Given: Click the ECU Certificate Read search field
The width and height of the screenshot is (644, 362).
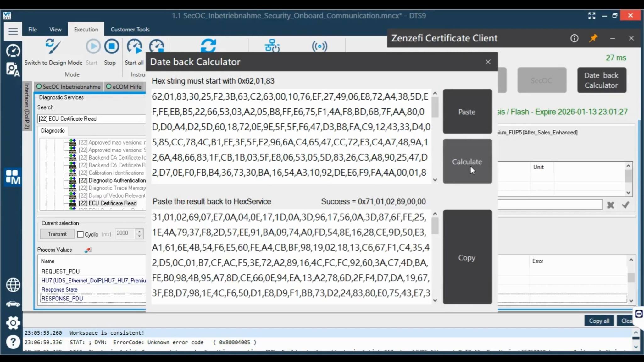Looking at the screenshot, I should (x=92, y=118).
